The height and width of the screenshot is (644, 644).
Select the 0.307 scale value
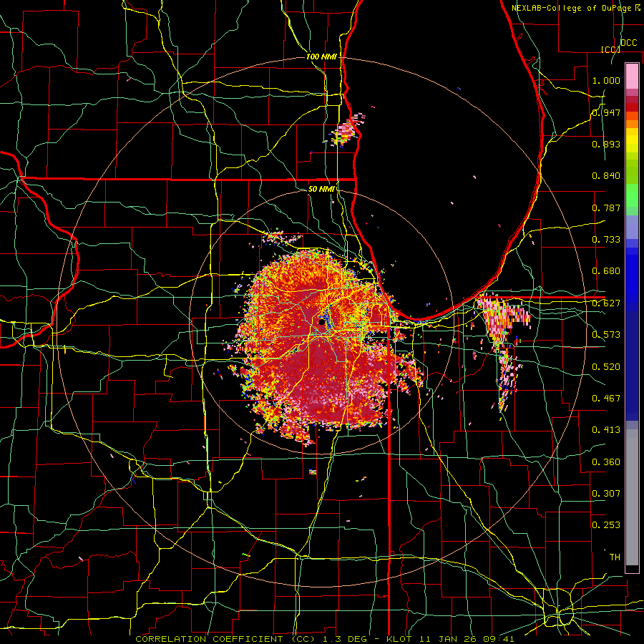pos(606,493)
